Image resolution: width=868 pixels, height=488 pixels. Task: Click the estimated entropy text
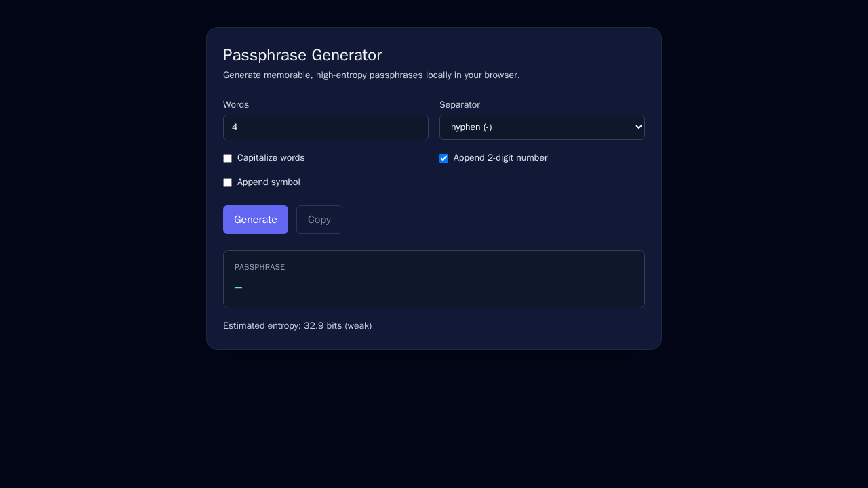click(297, 325)
